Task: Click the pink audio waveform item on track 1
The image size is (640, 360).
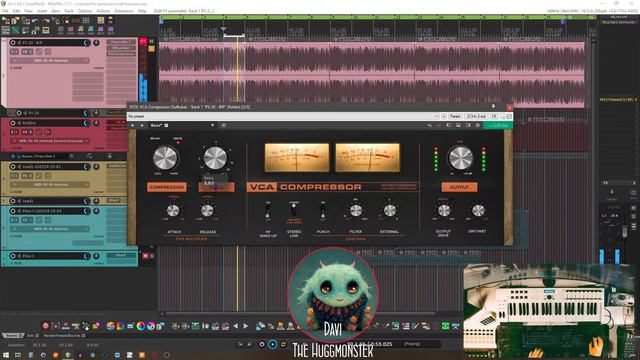Action: [371, 74]
